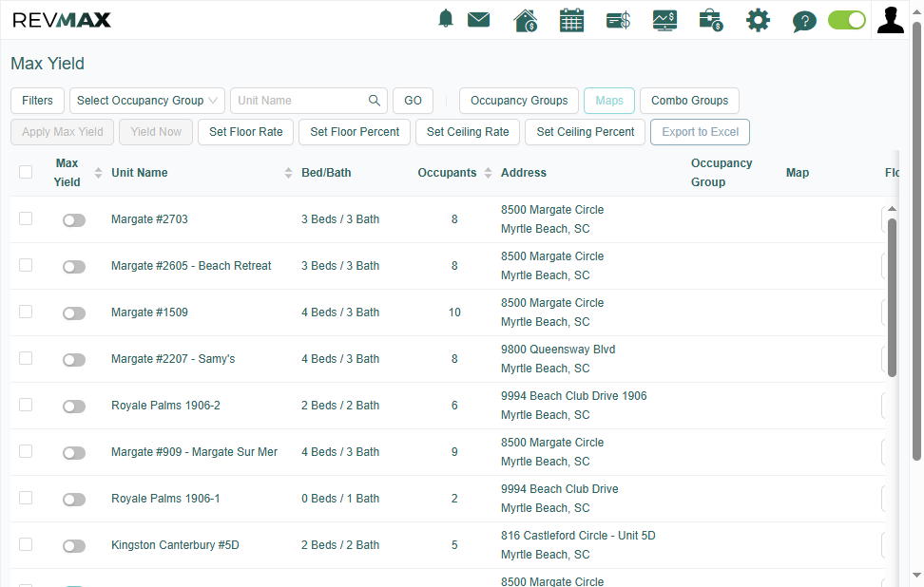The height and width of the screenshot is (587, 924).
Task: Click Set Ceiling Percent
Action: coord(586,132)
